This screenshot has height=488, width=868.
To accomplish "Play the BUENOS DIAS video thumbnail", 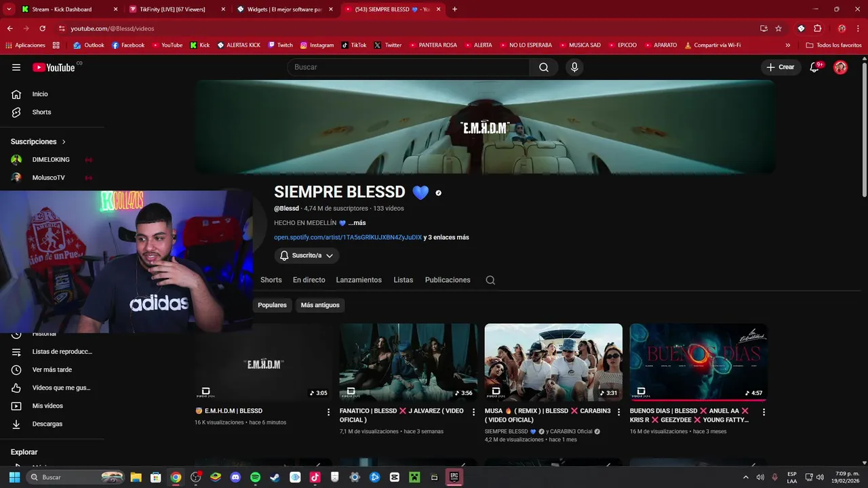I will (x=698, y=362).
